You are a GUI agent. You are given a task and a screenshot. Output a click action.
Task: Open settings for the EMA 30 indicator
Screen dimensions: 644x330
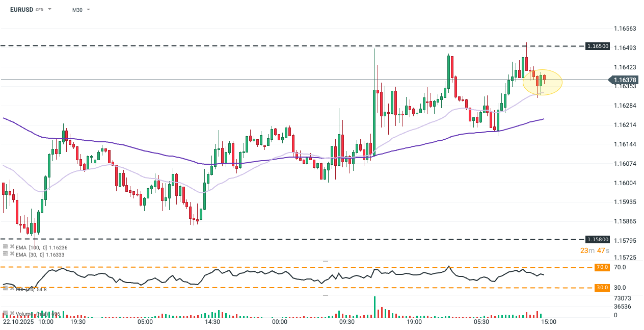coord(5,253)
